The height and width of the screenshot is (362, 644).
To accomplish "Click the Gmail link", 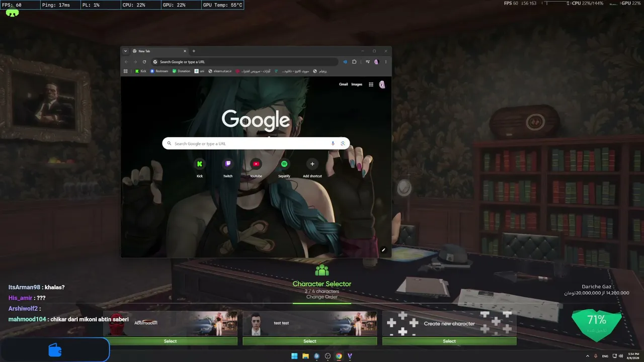I will (343, 84).
